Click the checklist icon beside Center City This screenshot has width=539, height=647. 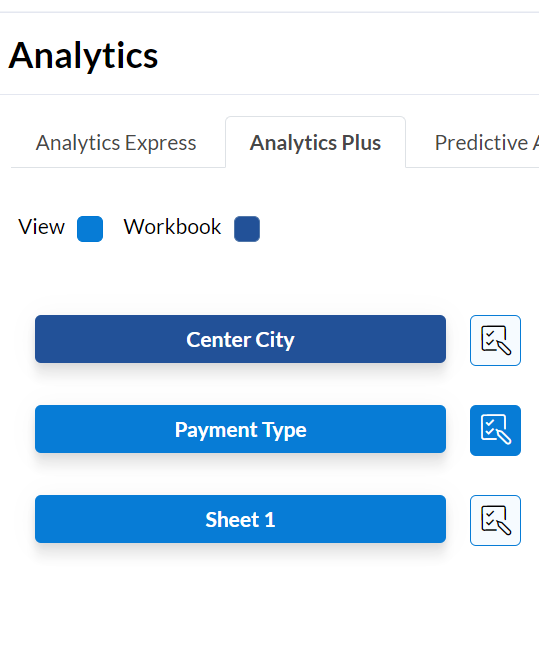pos(495,340)
